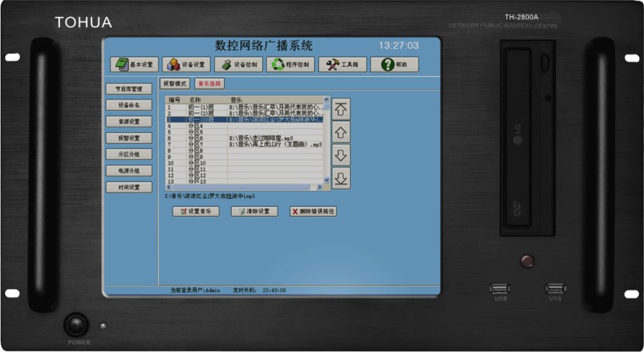Viewport: 644px width, 352px height.
Task: Select row 8 分区8
Action: [244, 151]
